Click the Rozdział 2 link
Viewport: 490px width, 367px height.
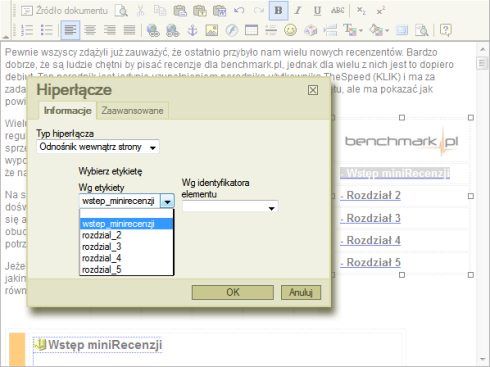[x=370, y=195]
